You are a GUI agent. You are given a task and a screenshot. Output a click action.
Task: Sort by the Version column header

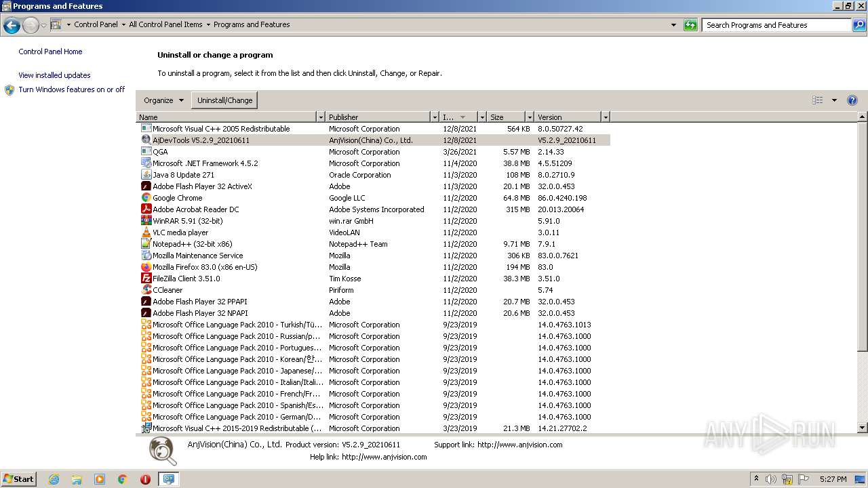tap(568, 117)
